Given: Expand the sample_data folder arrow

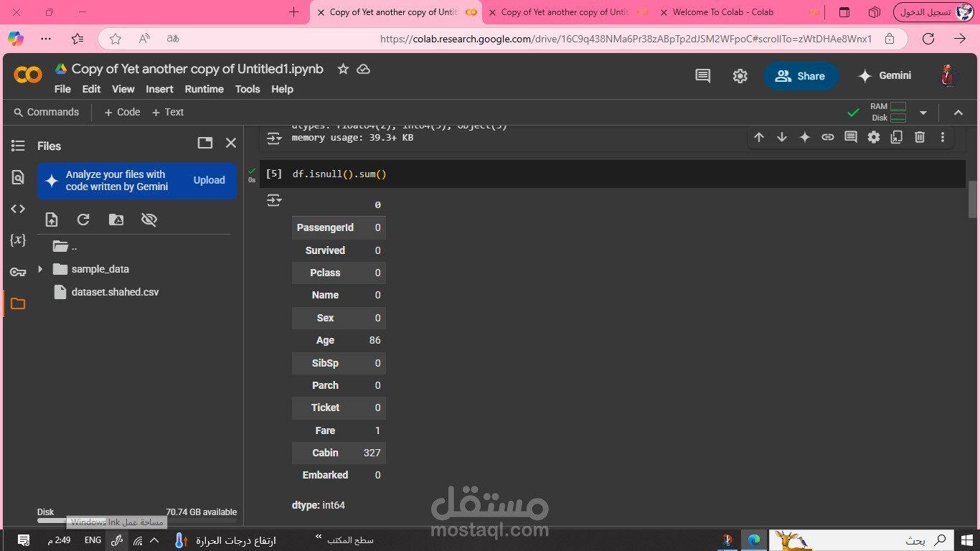Looking at the screenshot, I should click(40, 269).
